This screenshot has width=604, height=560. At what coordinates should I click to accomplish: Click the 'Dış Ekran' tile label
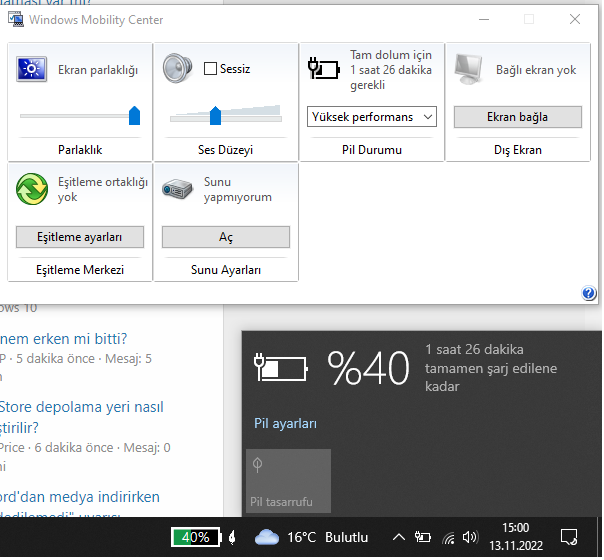point(519,150)
